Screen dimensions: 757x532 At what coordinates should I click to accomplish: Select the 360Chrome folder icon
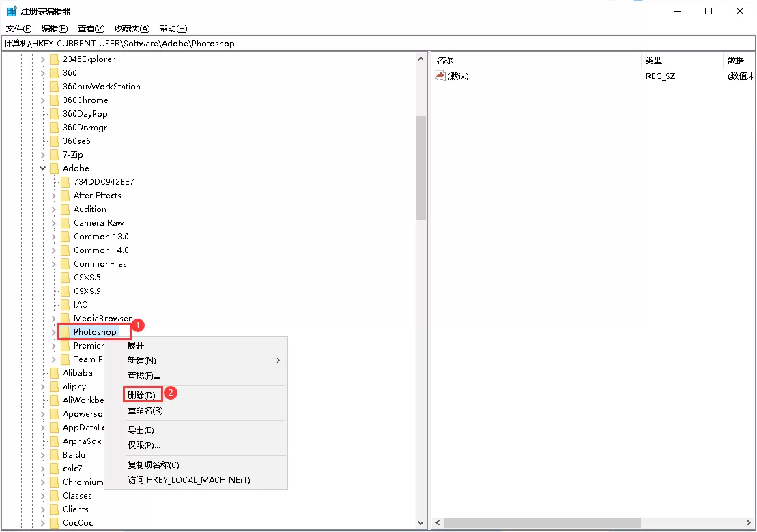[55, 100]
